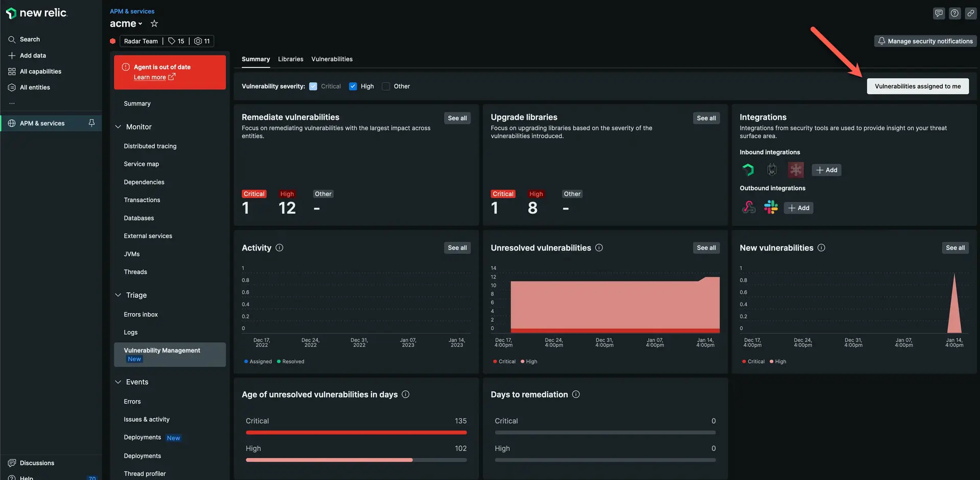Screen dimensions: 980x480
Task: Click Remediate High count 12
Action: click(287, 208)
